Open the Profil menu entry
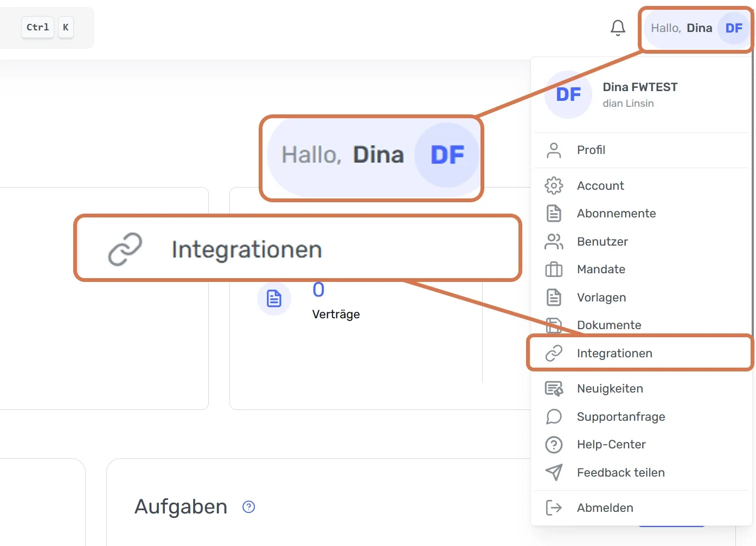This screenshot has height=546, width=756. [641, 150]
